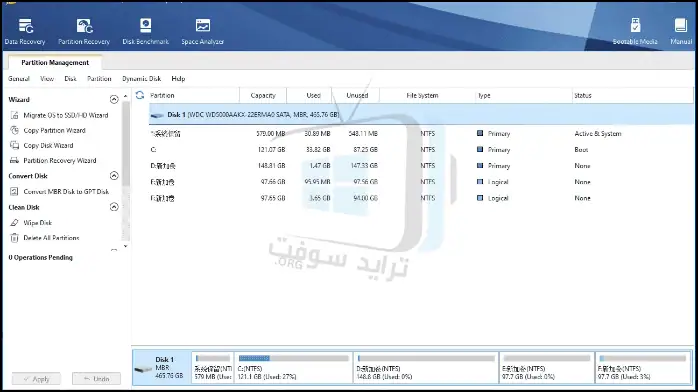Open the Help menu
The width and height of the screenshot is (698, 392).
pyautogui.click(x=178, y=79)
